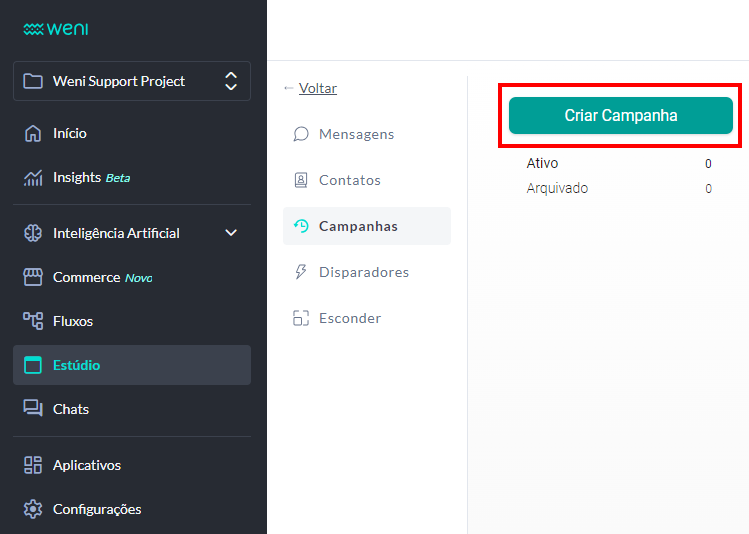Click the Contatos address book icon
The image size is (749, 534).
point(300,180)
